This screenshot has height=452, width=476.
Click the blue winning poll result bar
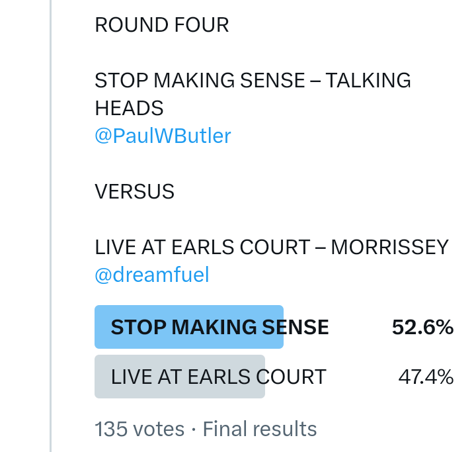[188, 327]
